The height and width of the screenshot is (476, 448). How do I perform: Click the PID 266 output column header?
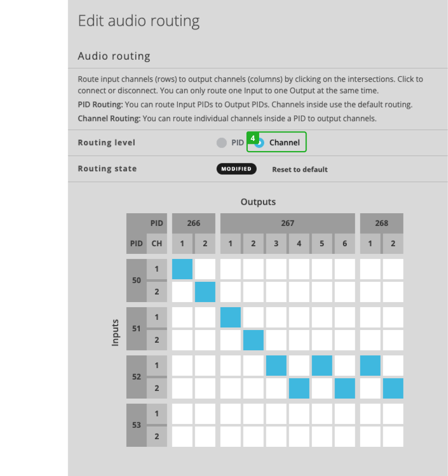pos(194,223)
